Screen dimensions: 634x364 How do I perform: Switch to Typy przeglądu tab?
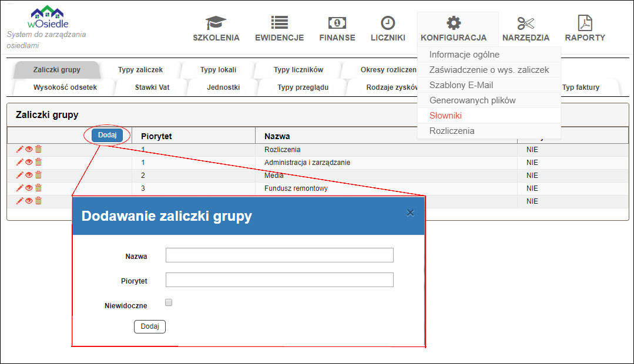pos(303,87)
